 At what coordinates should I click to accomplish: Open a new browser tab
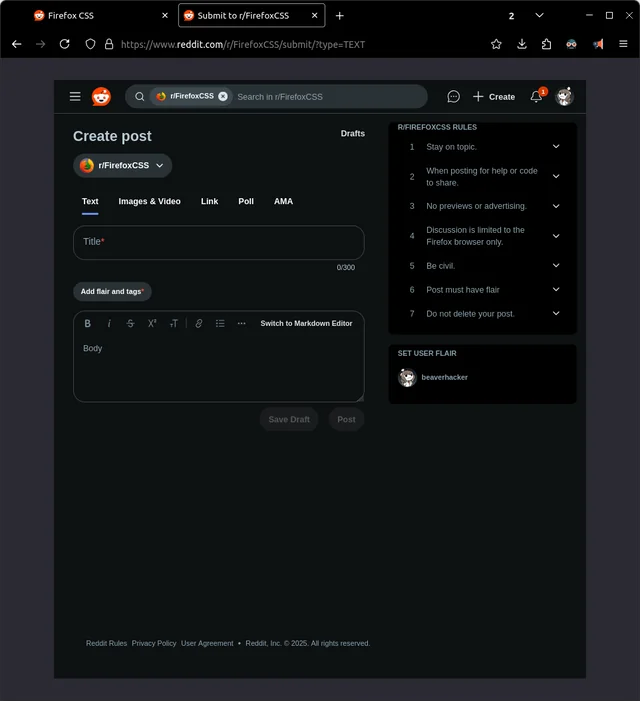pos(340,16)
